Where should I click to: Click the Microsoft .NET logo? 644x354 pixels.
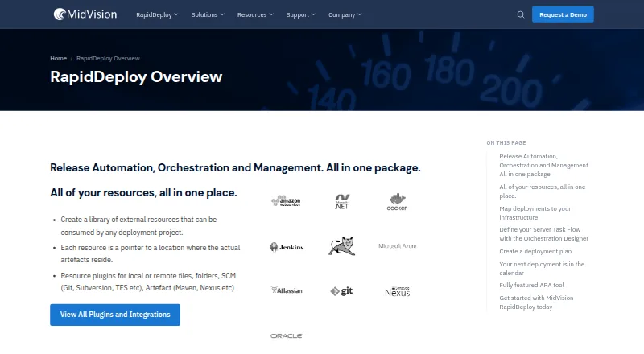point(341,201)
